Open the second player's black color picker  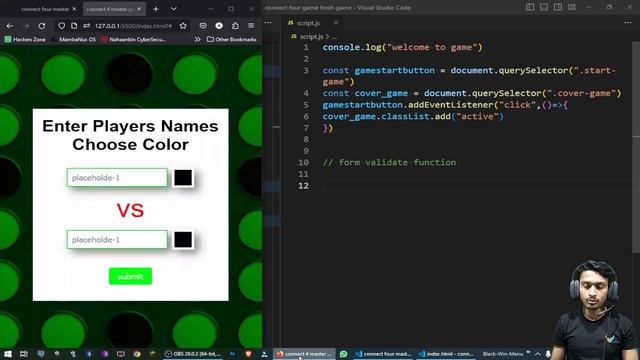pos(183,240)
